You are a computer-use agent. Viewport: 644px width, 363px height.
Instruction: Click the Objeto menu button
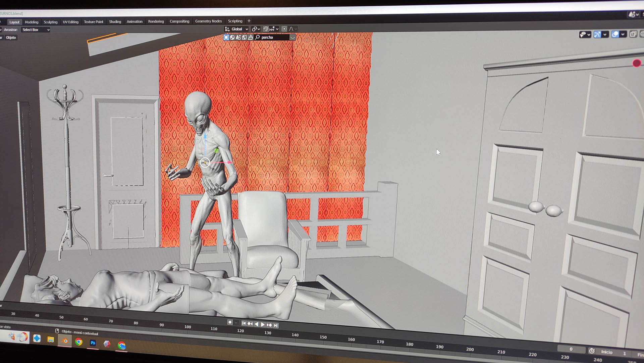point(11,37)
